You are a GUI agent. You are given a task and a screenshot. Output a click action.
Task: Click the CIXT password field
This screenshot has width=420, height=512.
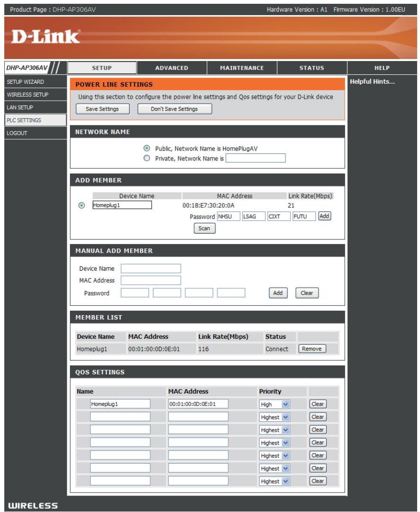point(279,216)
